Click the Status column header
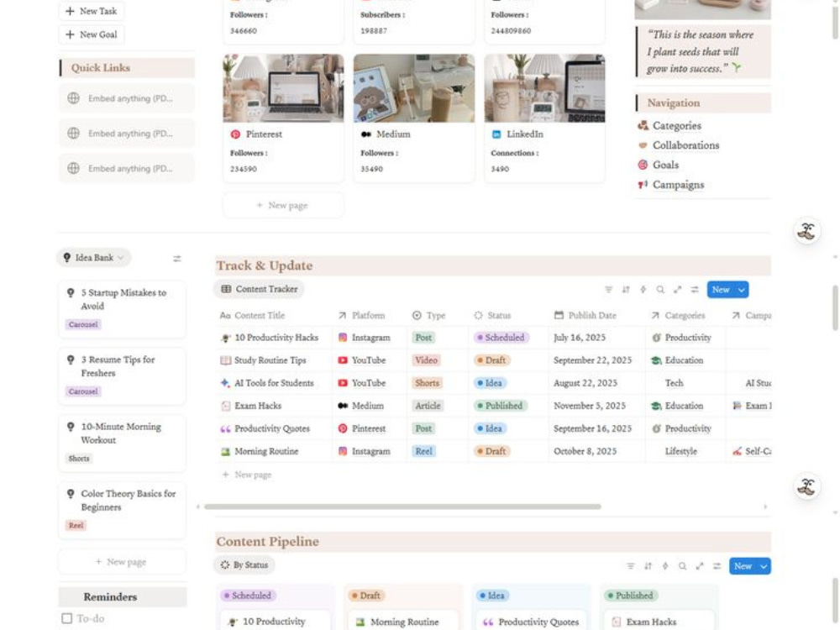840x630 pixels. click(492, 316)
